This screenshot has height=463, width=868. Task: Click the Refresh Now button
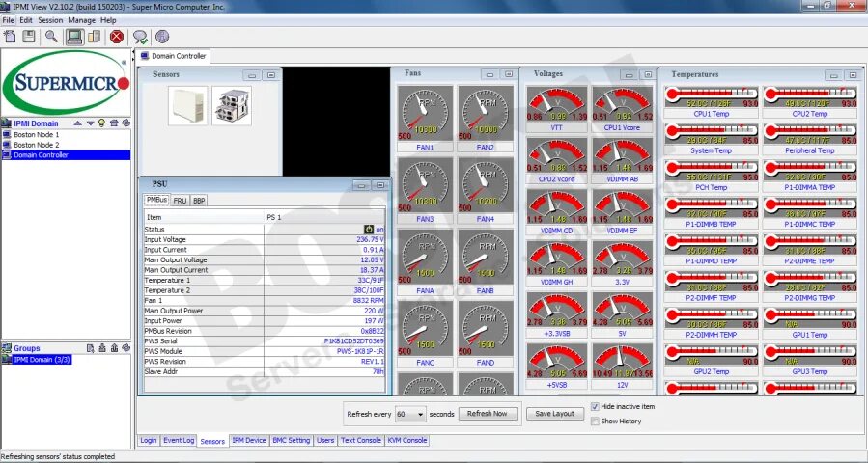point(488,414)
